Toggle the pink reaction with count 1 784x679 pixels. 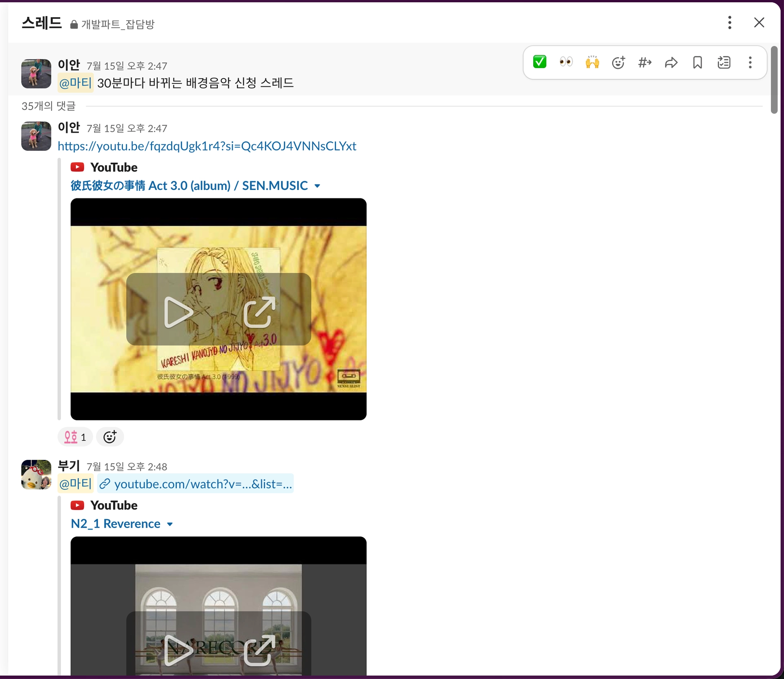[75, 437]
